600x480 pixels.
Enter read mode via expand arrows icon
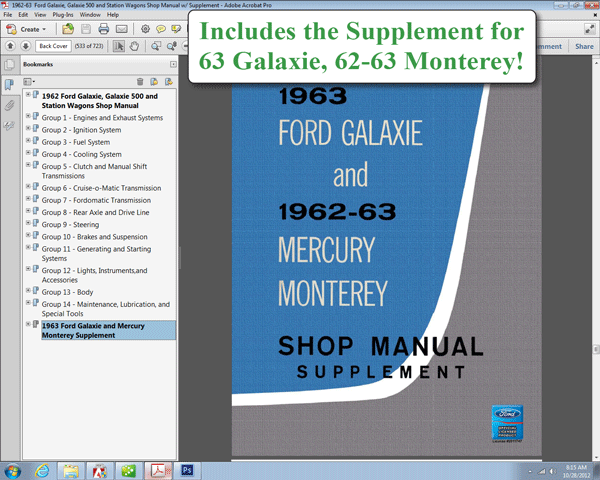click(x=589, y=29)
